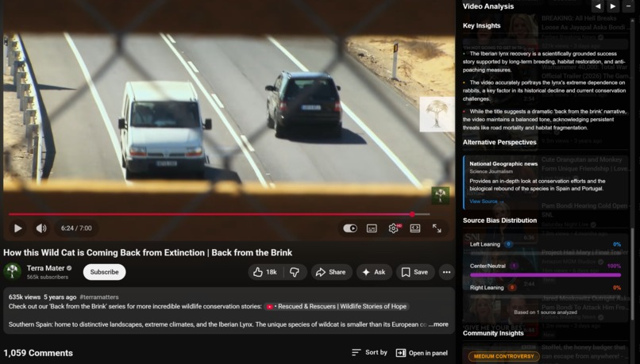
Task: Open View Source link for National Geographic
Action: click(x=487, y=201)
